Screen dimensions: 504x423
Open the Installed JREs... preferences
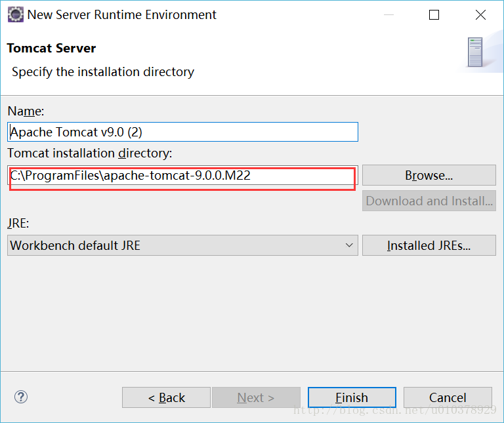coord(429,245)
